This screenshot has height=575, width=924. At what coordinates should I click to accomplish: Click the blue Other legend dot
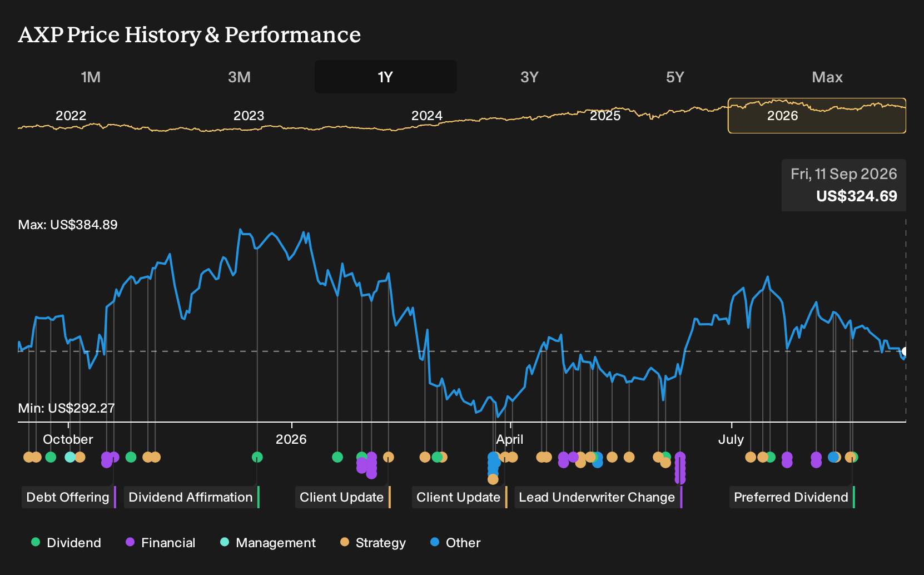[x=435, y=542]
